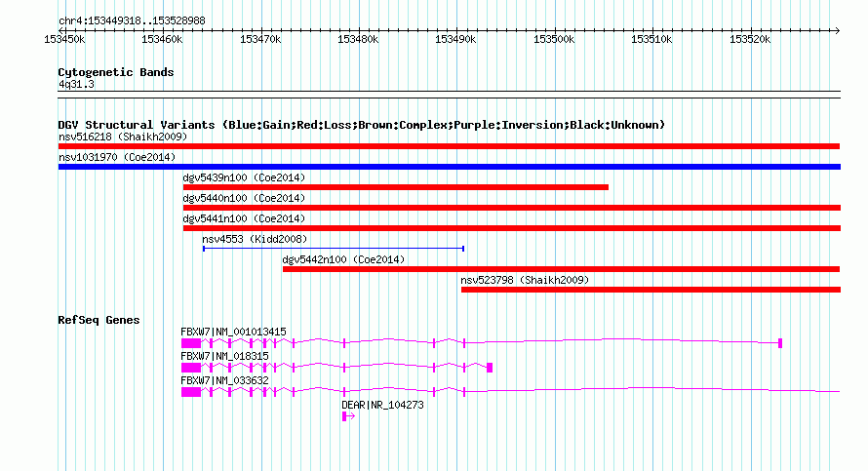Viewport: 868px width, 471px height.
Task: Open the FBXW7|NM_001013415 transcript label
Action: (234, 332)
